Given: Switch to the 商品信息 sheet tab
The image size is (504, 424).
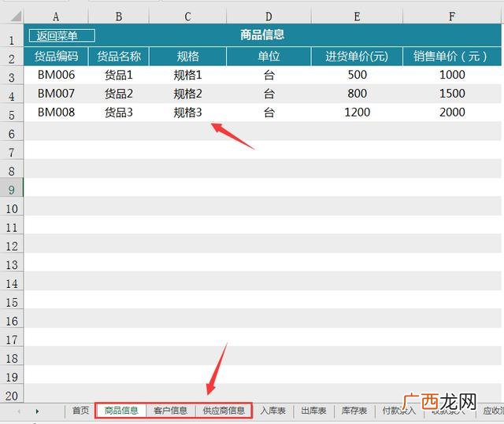Looking at the screenshot, I should coord(121,410).
